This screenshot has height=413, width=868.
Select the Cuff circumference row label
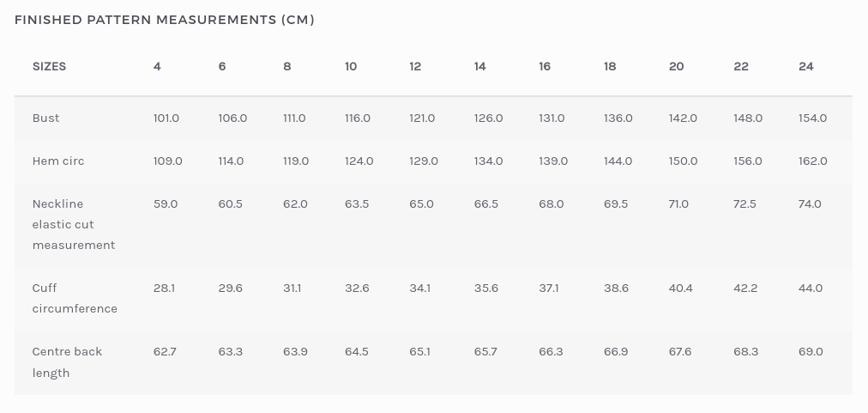point(75,298)
